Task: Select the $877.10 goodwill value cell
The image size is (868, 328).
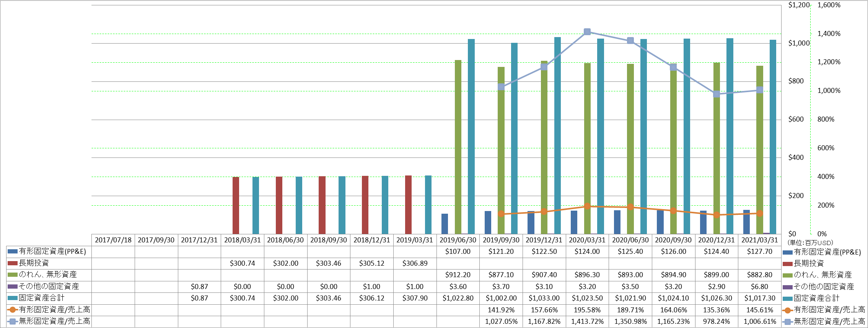Action: (501, 275)
